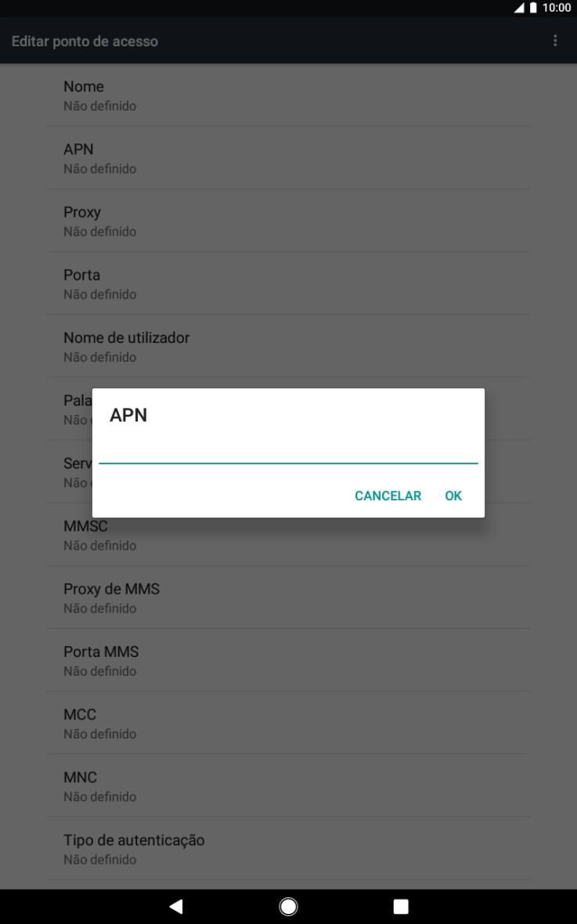Tap the Android home circle button
577x924 pixels.
[288, 906]
